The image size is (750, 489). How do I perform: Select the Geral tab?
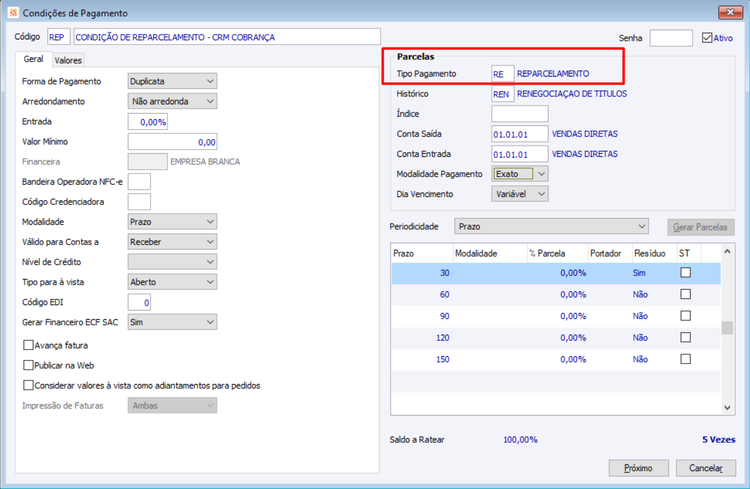click(x=33, y=59)
